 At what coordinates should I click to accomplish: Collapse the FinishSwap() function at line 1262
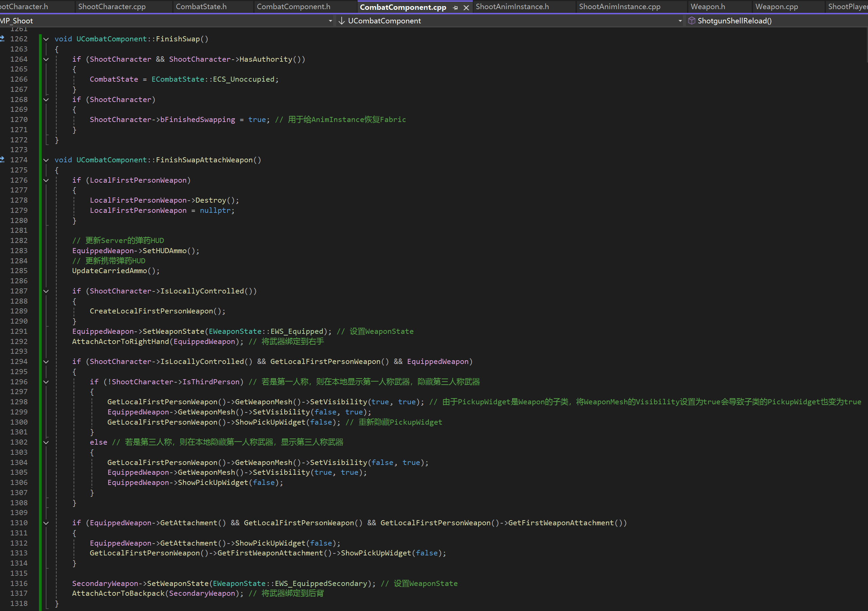click(x=46, y=39)
